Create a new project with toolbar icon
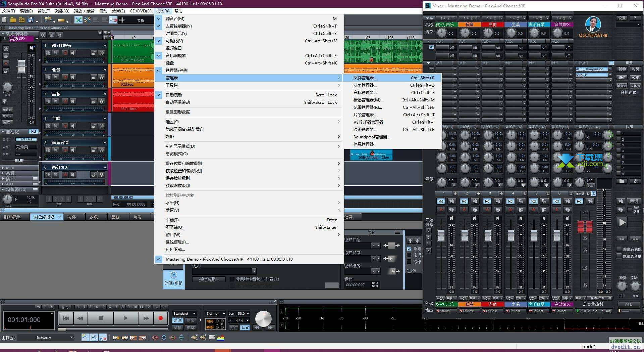Image resolution: width=644 pixels, height=352 pixels. pyautogui.click(x=5, y=20)
